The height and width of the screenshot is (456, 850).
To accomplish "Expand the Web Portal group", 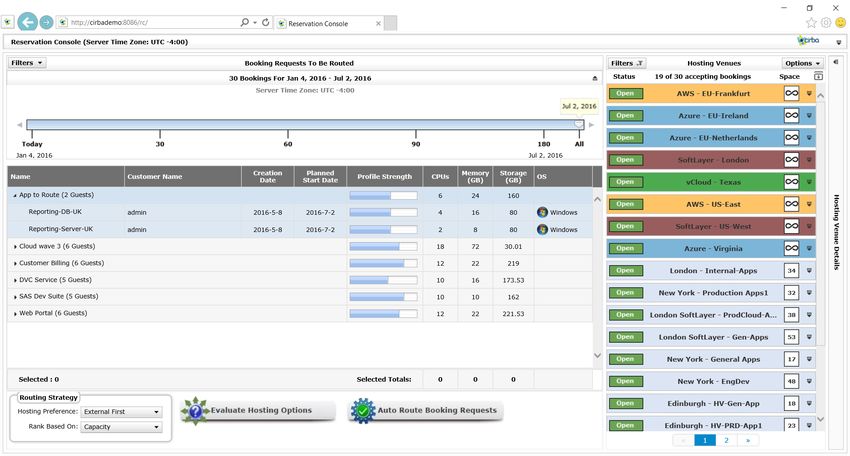I will [x=15, y=313].
